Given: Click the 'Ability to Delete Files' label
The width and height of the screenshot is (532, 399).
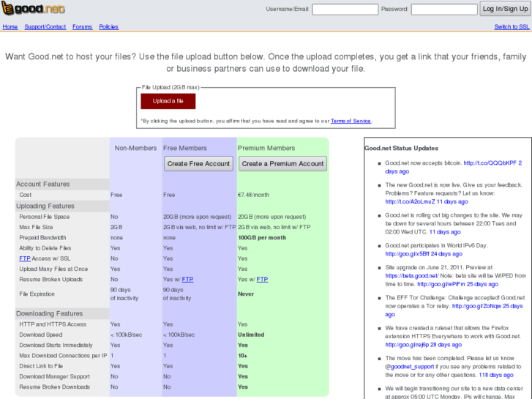Looking at the screenshot, I should point(45,248).
